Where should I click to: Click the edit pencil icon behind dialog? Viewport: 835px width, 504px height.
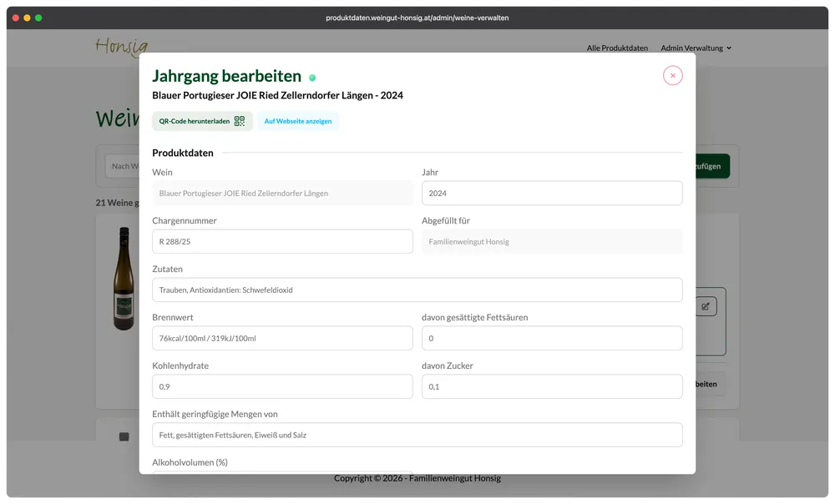(706, 306)
